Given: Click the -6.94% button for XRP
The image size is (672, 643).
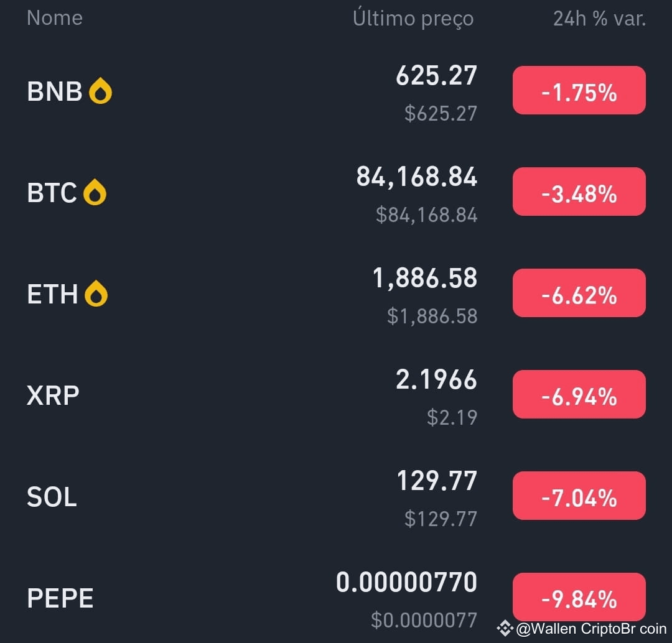Looking at the screenshot, I should [x=579, y=394].
